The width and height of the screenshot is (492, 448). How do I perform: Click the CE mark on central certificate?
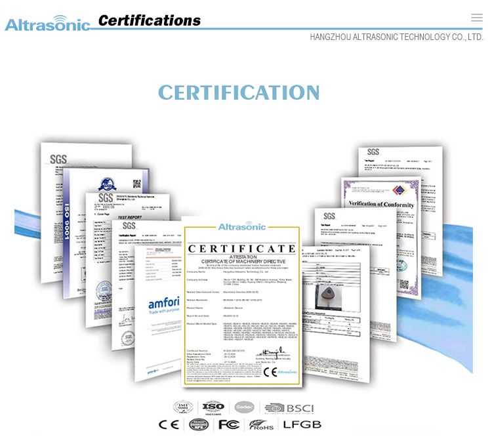pyautogui.click(x=270, y=372)
